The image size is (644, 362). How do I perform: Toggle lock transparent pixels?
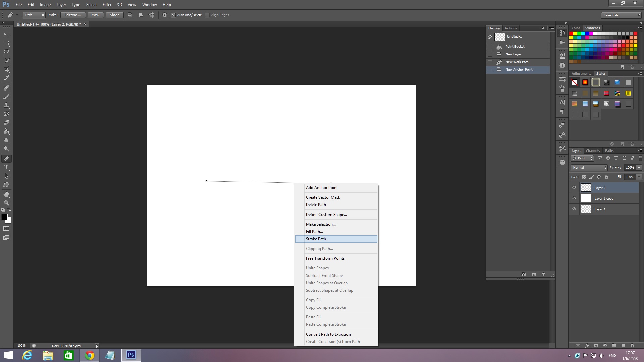(x=584, y=177)
